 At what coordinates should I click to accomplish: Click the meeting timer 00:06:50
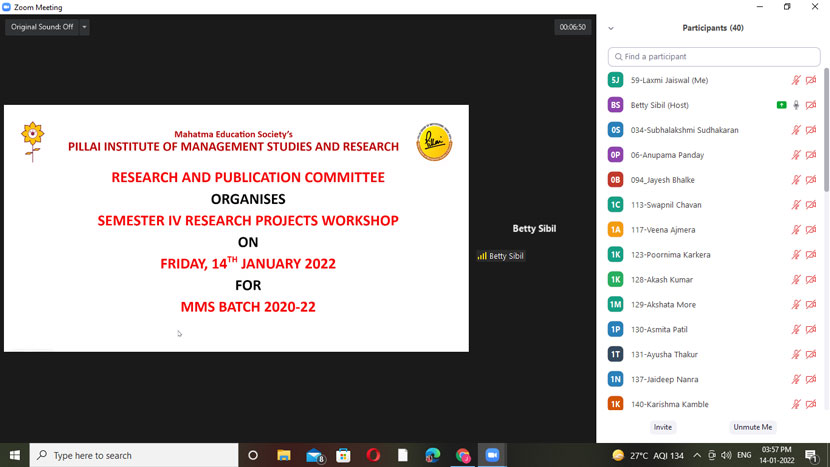[573, 27]
